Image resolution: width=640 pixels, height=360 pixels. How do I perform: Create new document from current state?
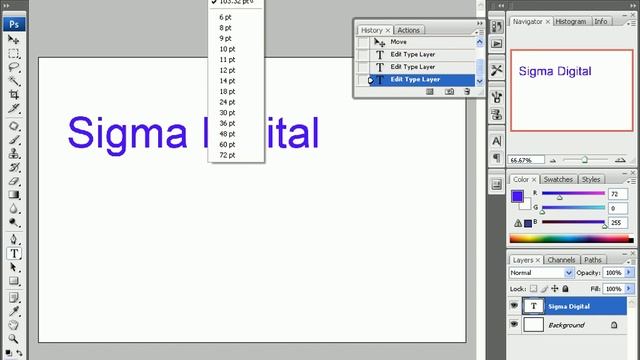430,92
